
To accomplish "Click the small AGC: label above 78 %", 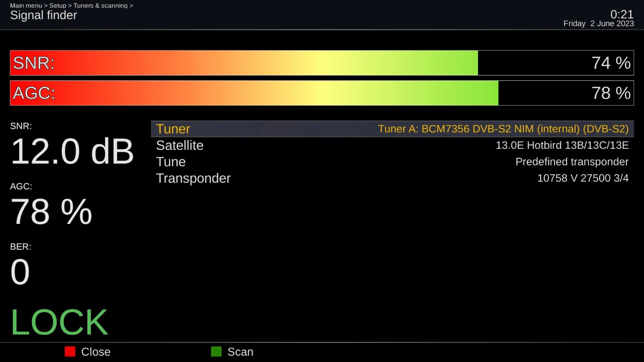I will pyautogui.click(x=21, y=186).
